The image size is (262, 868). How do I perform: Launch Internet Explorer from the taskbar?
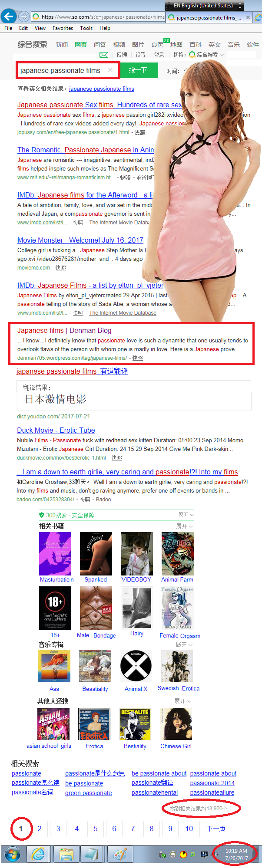pyautogui.click(x=38, y=855)
